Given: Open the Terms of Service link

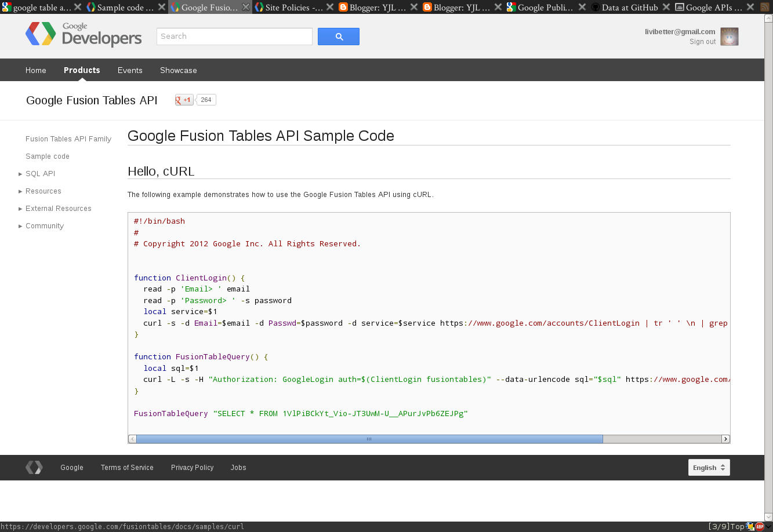Looking at the screenshot, I should point(127,468).
